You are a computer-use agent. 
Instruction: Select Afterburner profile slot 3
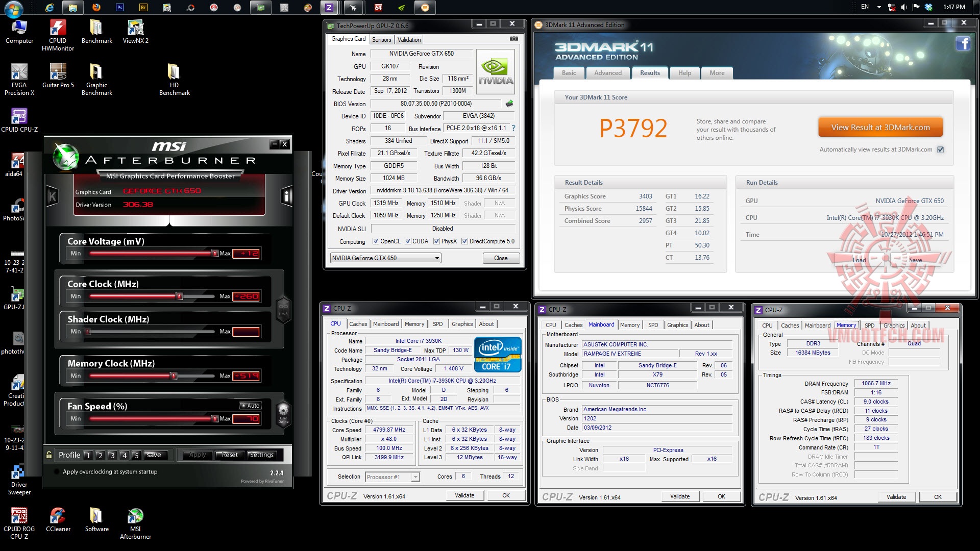(x=112, y=455)
